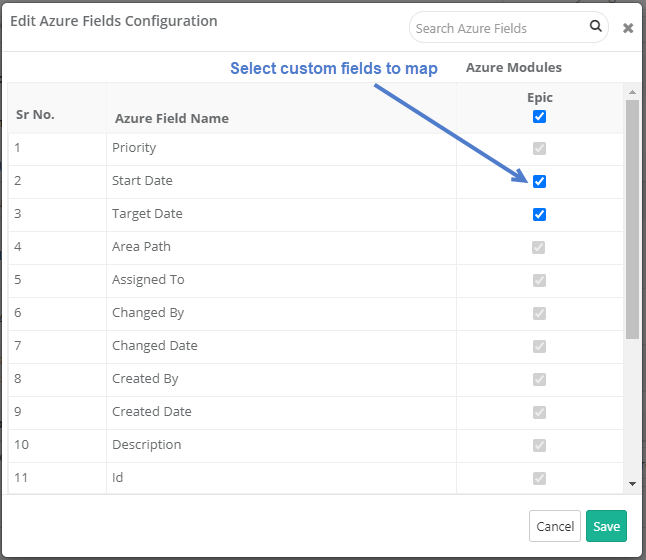646x560 pixels.
Task: Select the Start Date field name
Action: click(142, 180)
